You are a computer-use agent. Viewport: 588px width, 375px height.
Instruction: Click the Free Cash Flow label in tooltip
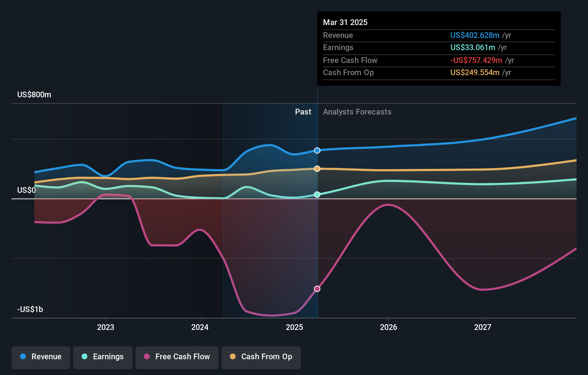pyautogui.click(x=350, y=60)
